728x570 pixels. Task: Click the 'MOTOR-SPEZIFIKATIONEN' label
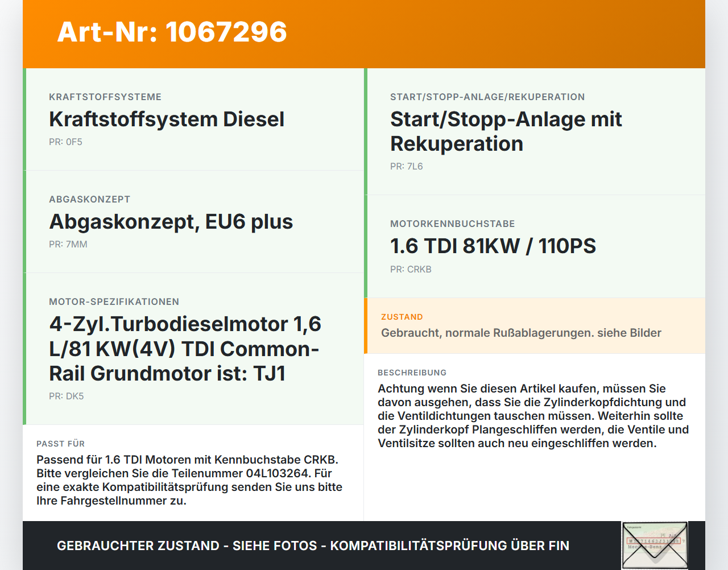click(114, 302)
